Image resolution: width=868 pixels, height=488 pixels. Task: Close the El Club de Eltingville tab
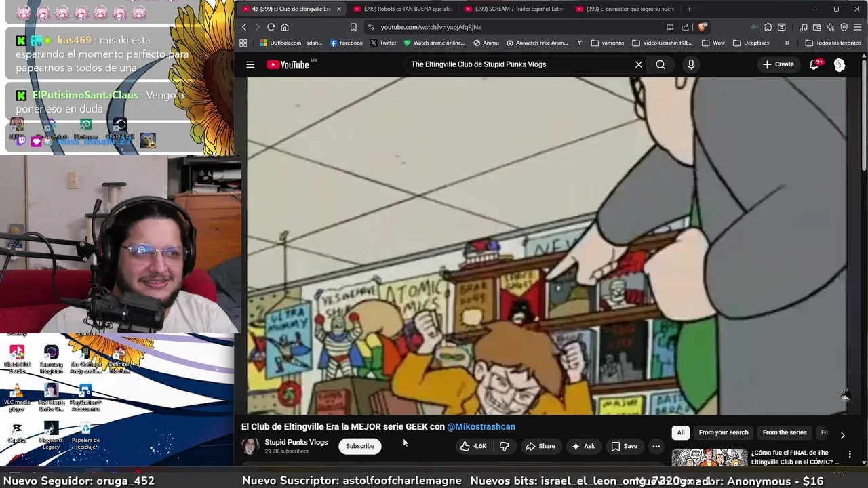338,9
